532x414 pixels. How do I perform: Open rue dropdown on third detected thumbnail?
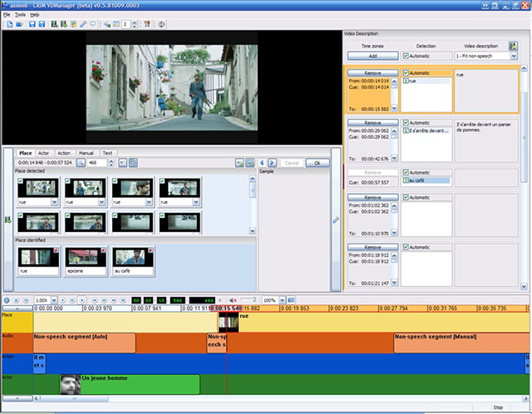click(x=149, y=202)
